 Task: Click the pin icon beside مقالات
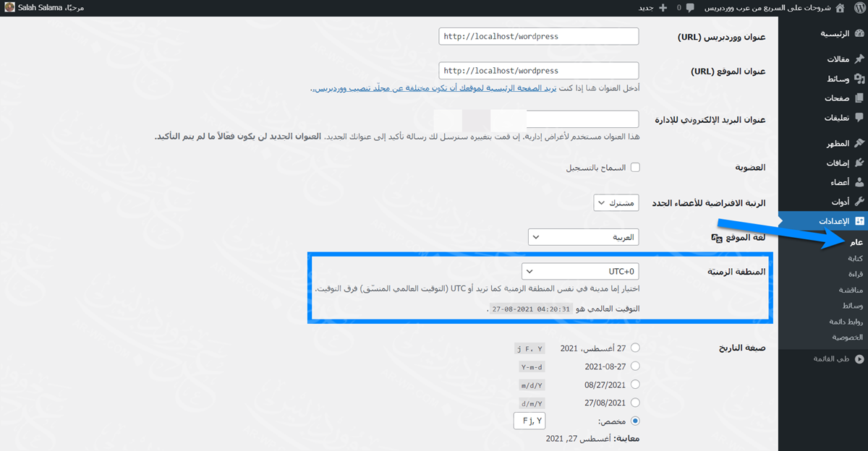[x=859, y=59]
